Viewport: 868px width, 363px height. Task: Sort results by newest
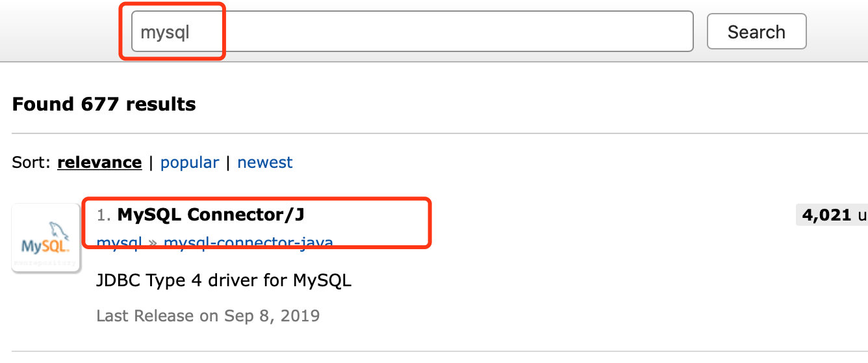[265, 162]
